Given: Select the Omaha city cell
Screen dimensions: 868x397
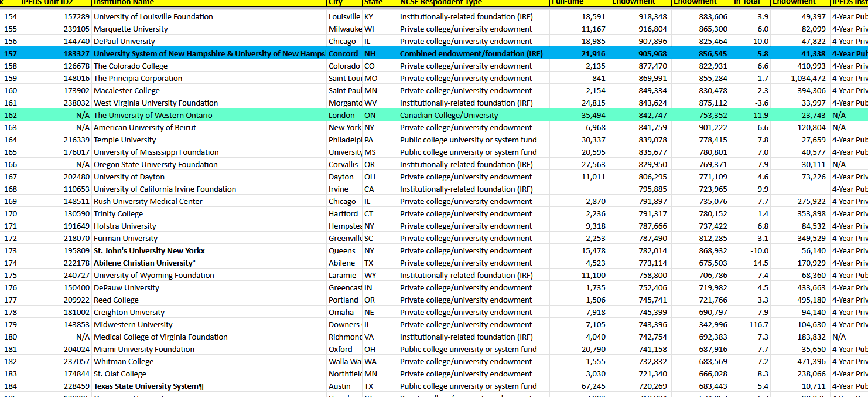Looking at the screenshot, I should (x=344, y=313).
